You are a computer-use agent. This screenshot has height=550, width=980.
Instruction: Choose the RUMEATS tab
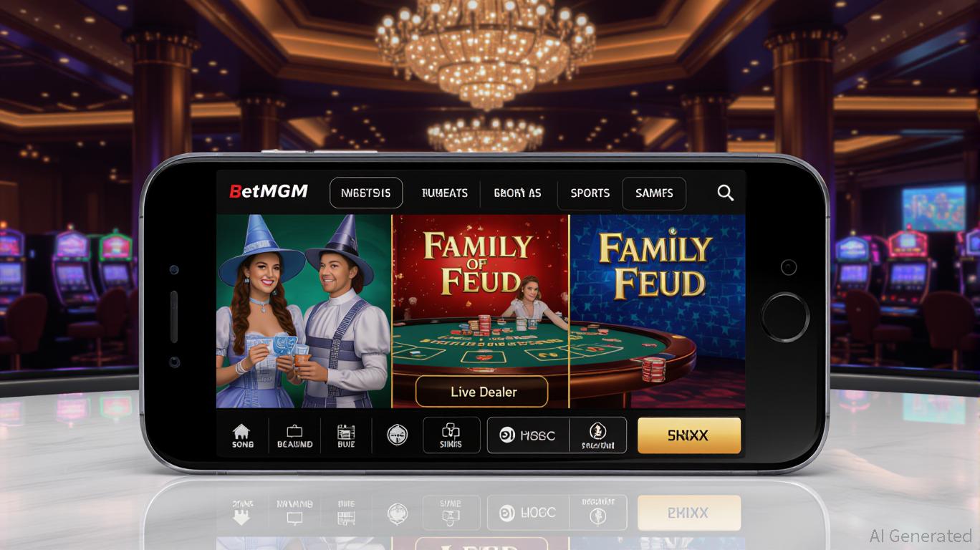coord(445,193)
